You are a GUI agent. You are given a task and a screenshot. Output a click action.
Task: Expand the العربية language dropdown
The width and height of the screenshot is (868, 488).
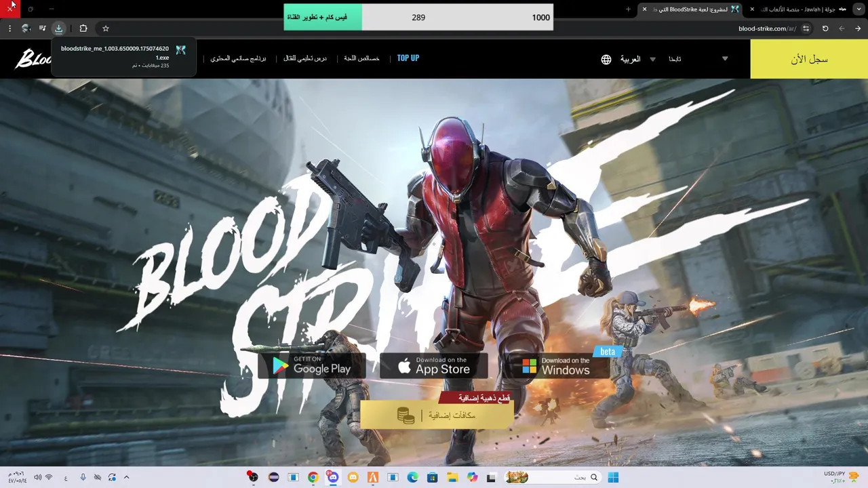(x=652, y=59)
